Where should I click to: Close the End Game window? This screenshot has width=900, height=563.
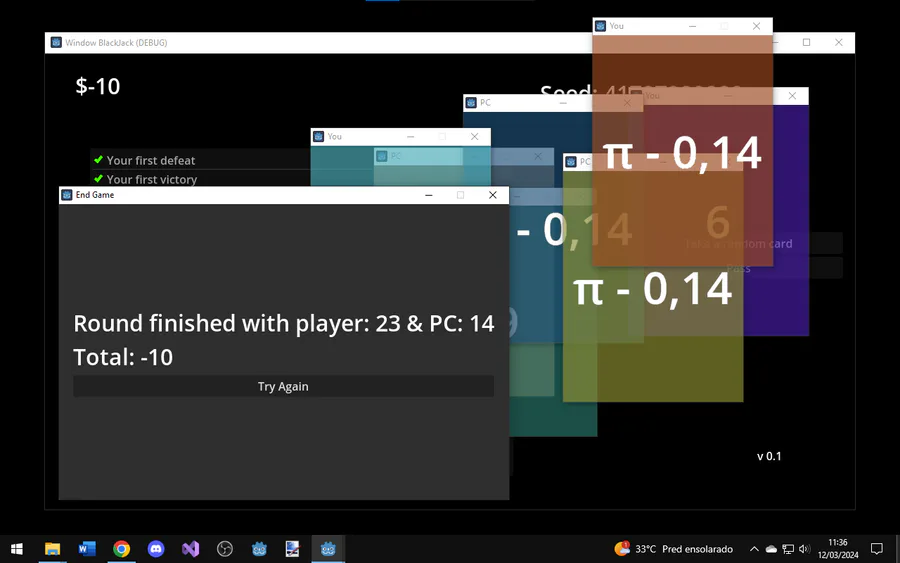click(492, 195)
